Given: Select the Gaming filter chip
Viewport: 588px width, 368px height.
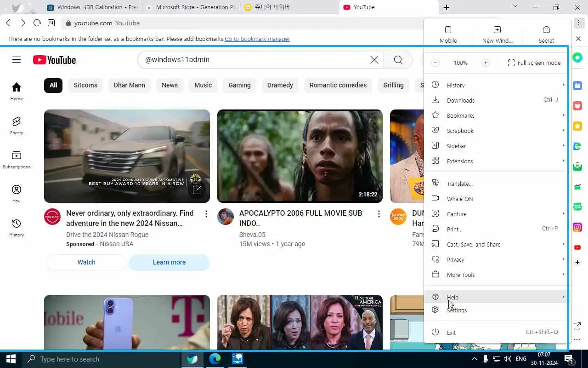Looking at the screenshot, I should click(x=240, y=85).
